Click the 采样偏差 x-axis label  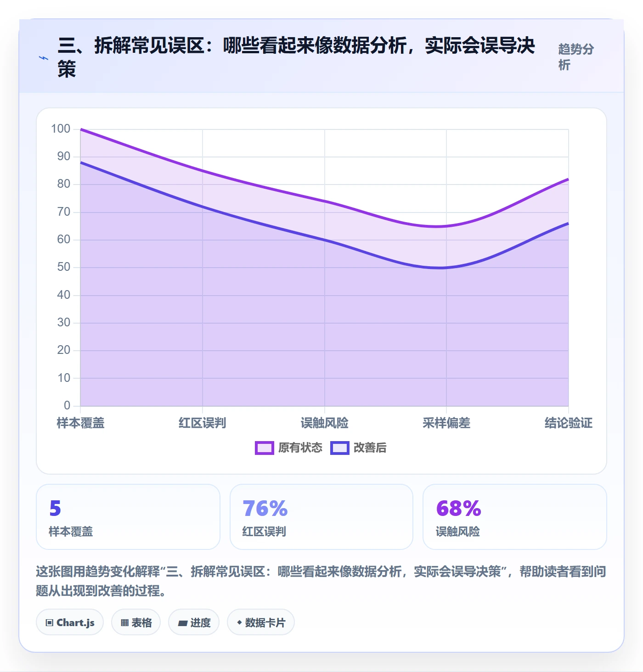coord(446,423)
